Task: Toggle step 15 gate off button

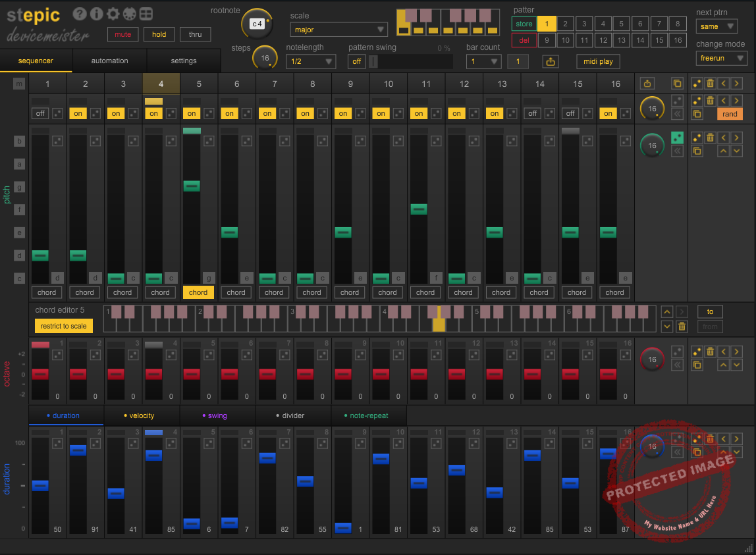Action: [570, 113]
